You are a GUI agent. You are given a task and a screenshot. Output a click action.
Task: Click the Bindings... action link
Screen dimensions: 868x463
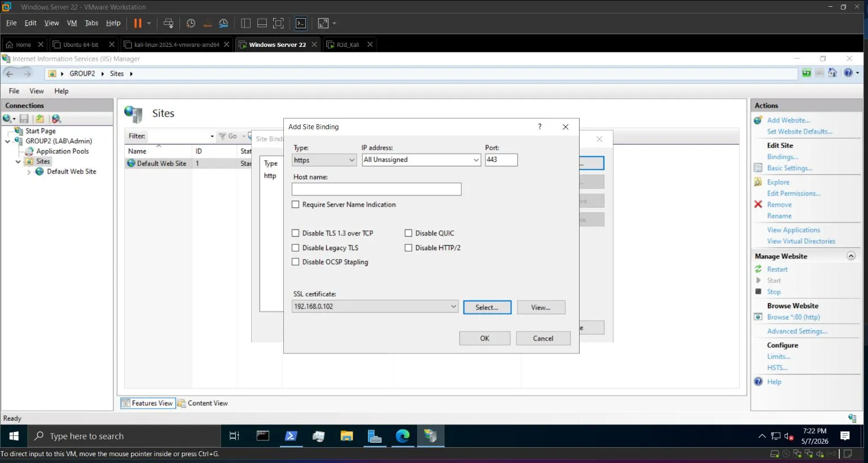click(782, 157)
